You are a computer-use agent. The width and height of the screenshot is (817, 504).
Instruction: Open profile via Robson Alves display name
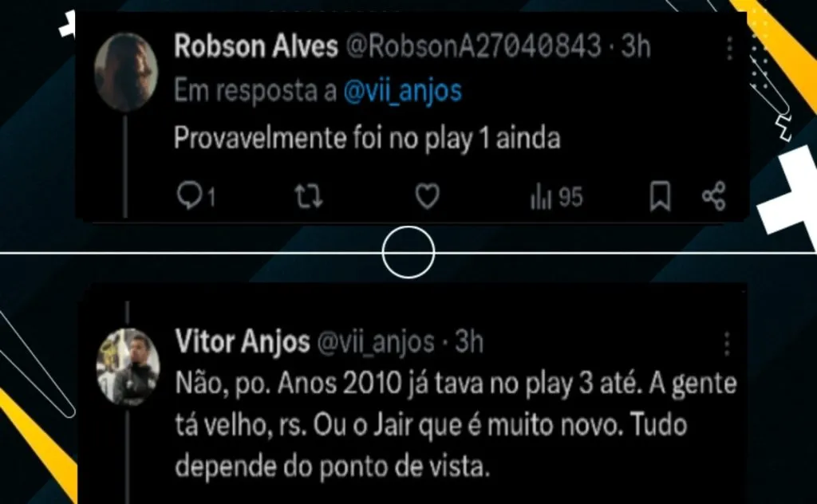click(256, 45)
